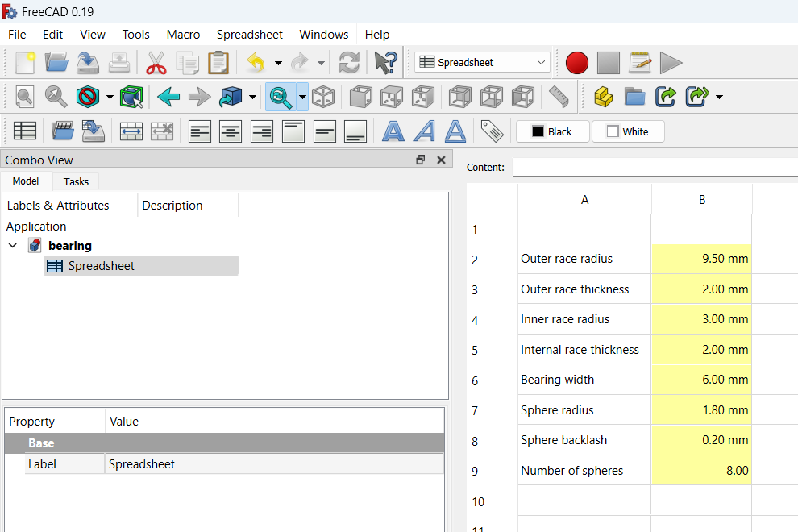This screenshot has width=798, height=532.
Task: Activate the What's This help pointer
Action: pyautogui.click(x=386, y=63)
